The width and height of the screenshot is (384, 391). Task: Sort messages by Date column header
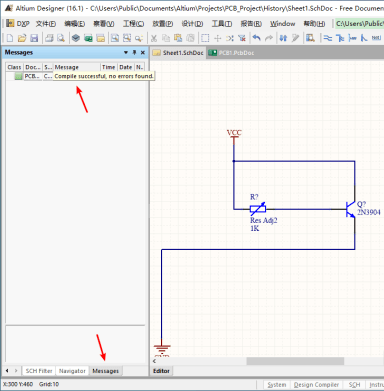(126, 67)
